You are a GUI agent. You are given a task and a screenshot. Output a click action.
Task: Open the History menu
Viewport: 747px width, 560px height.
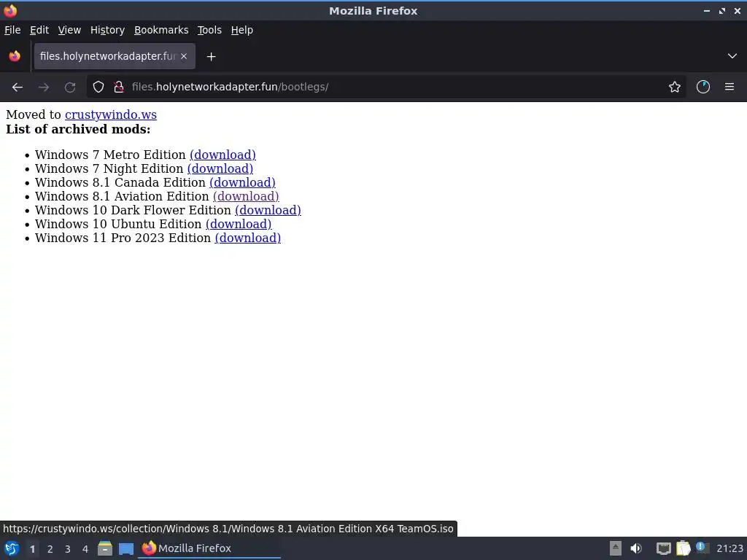(x=108, y=30)
